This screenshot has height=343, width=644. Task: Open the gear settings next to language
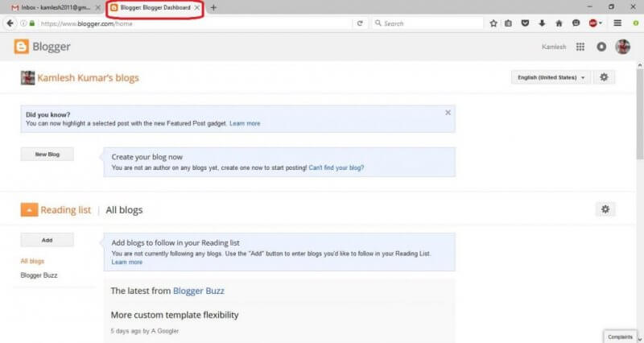604,77
